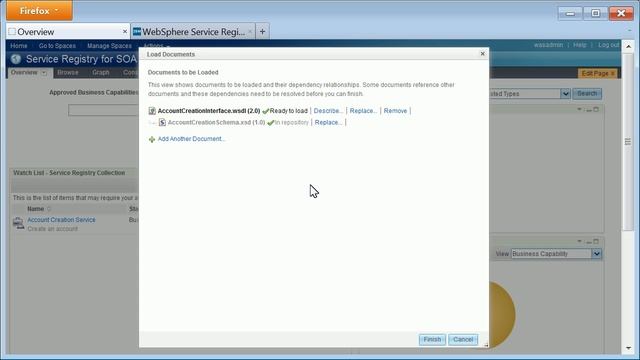Screen dimensions: 640x360
Task: Click Add Another Document link
Action: pyautogui.click(x=191, y=139)
